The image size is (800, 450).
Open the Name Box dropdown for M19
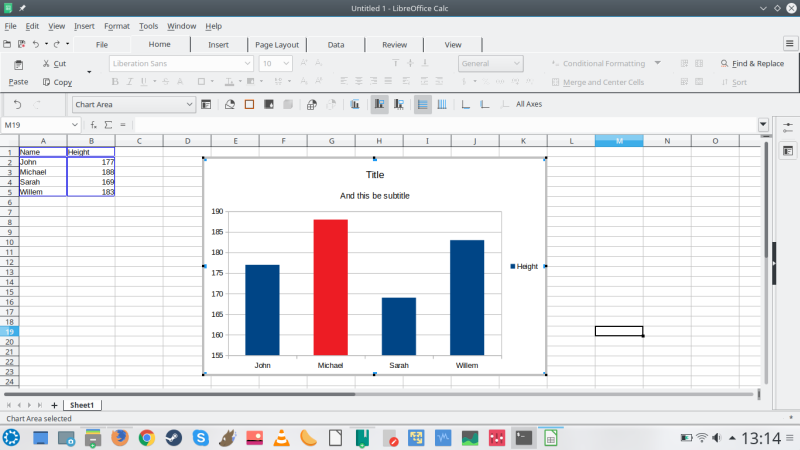pos(73,125)
